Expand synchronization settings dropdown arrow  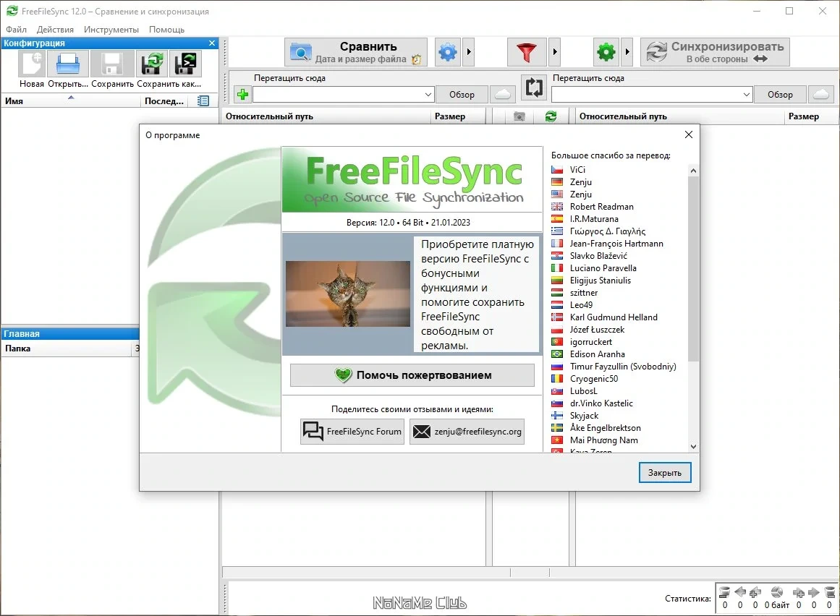[x=627, y=52]
